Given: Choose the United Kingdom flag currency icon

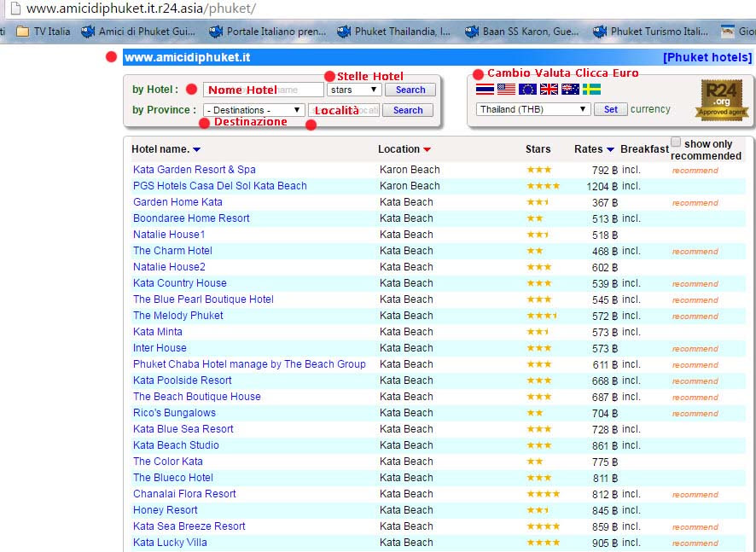Looking at the screenshot, I should click(549, 90).
